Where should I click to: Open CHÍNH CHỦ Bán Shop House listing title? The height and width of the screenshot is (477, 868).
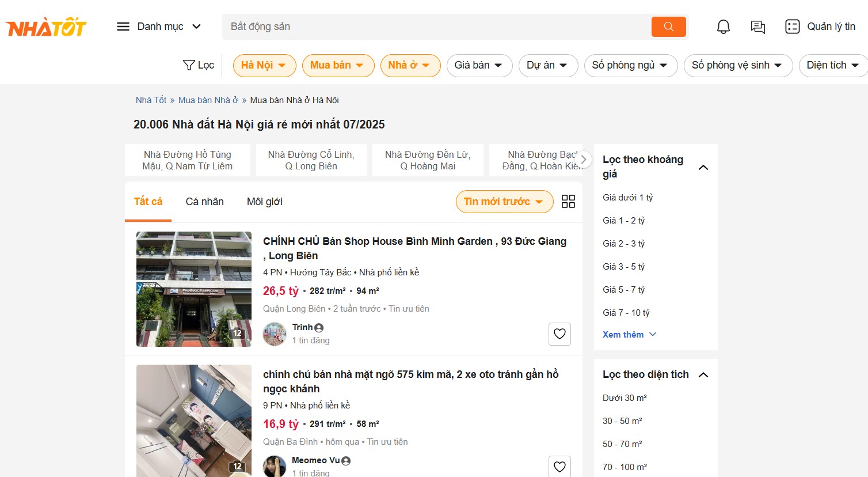[414, 248]
